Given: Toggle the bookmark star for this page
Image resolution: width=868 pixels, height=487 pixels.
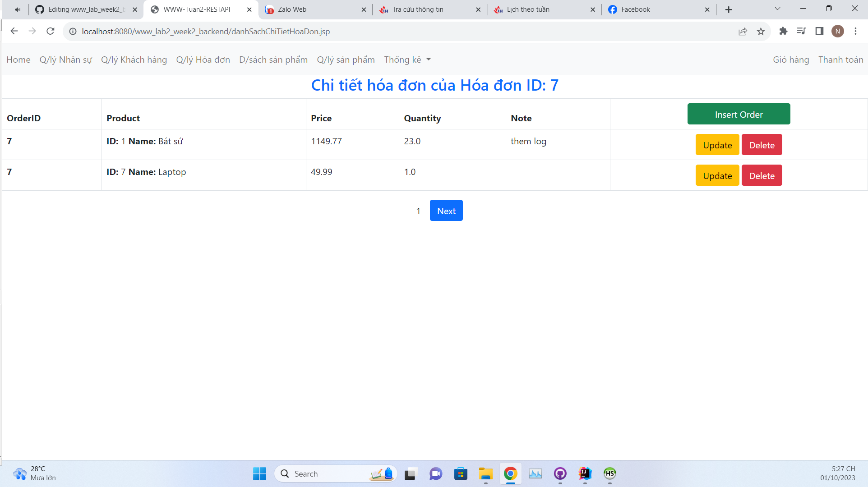Looking at the screenshot, I should [x=761, y=31].
